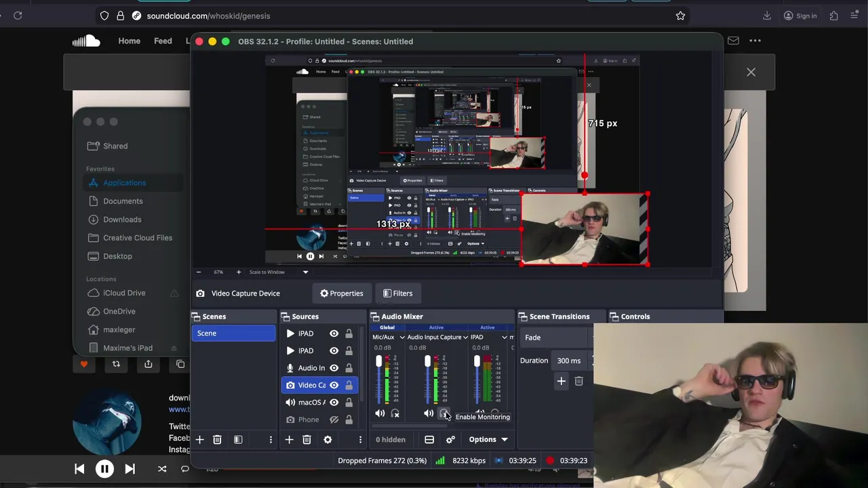Mute the Audio Input Capture channel
The height and width of the screenshot is (488, 868).
[429, 413]
